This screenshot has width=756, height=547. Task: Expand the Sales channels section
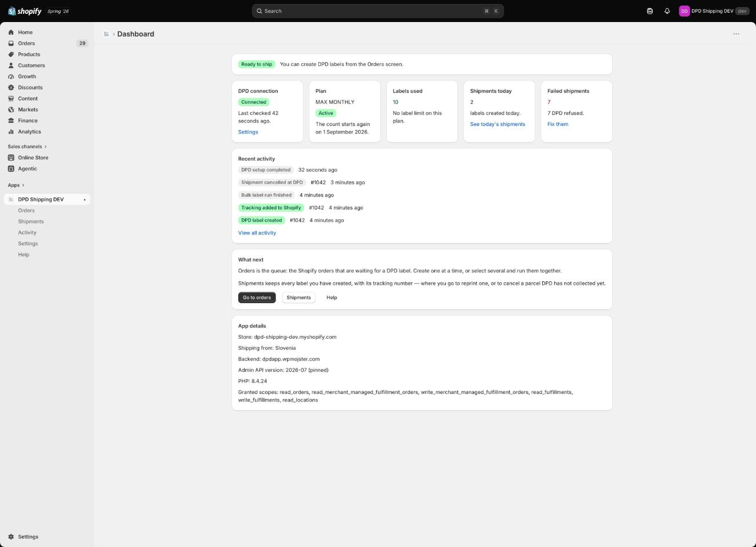pyautogui.click(x=27, y=147)
